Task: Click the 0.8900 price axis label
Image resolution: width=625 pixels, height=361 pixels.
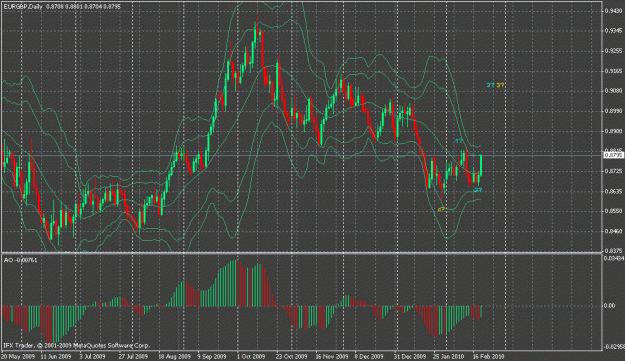Action: coord(613,131)
